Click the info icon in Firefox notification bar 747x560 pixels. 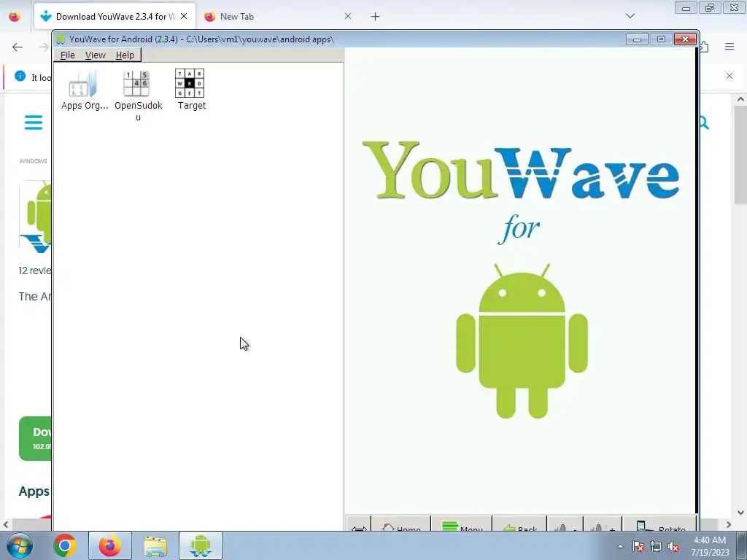tap(20, 76)
